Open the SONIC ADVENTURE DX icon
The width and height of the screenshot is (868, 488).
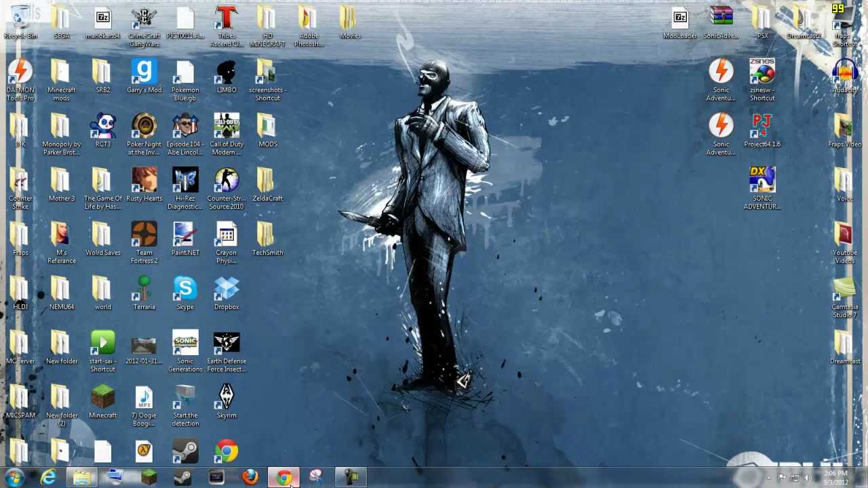tap(762, 189)
